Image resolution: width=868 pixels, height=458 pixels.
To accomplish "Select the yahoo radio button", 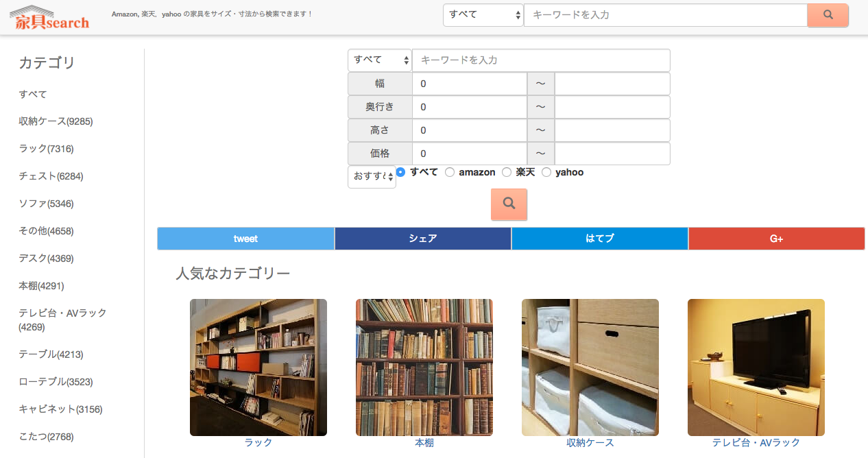I will coord(546,171).
